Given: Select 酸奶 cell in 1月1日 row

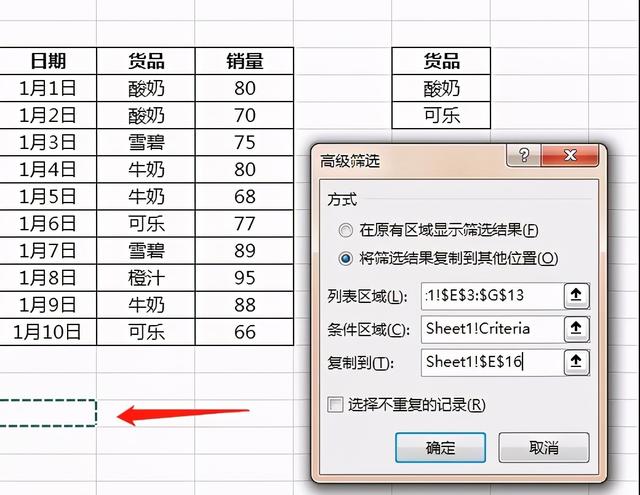Looking at the screenshot, I should (146, 88).
